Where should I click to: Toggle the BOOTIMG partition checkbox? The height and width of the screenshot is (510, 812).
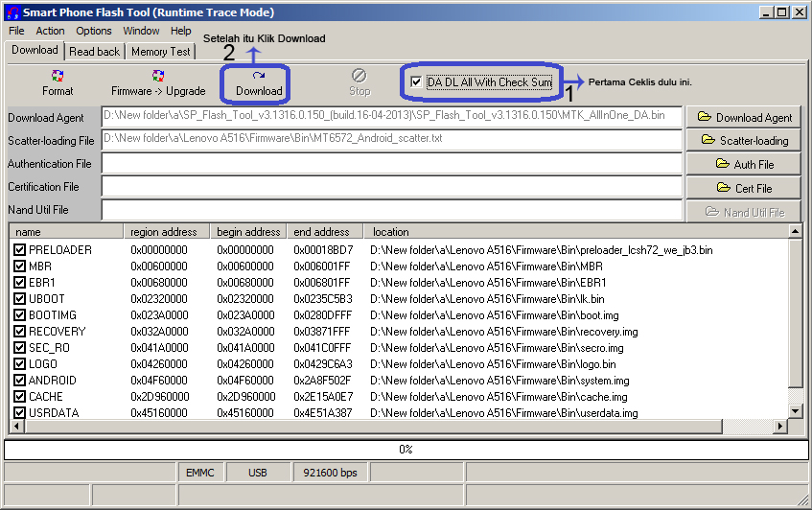click(20, 315)
